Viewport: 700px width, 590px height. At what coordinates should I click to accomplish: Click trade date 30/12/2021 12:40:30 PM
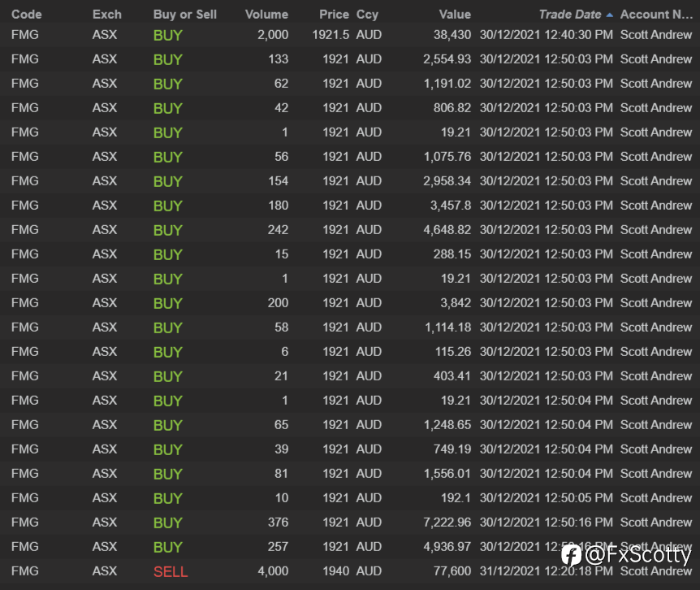pos(546,34)
